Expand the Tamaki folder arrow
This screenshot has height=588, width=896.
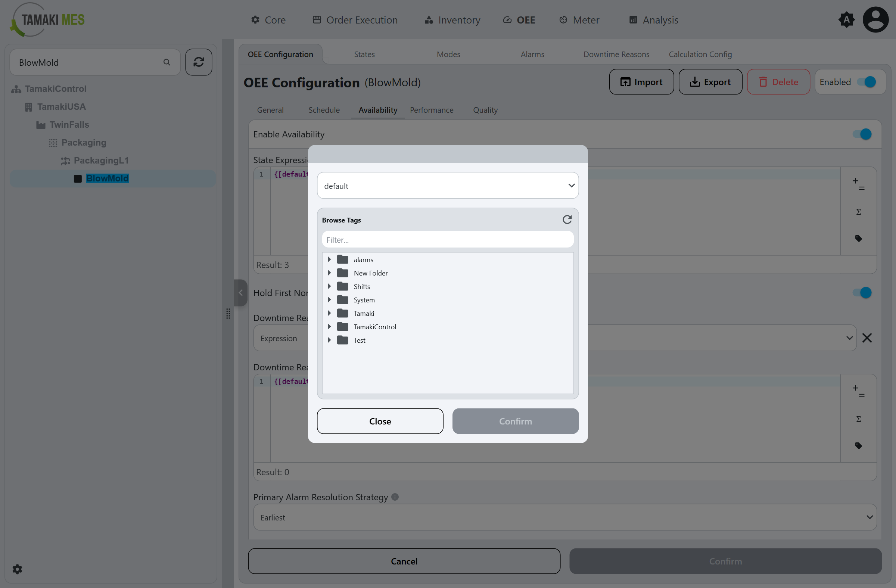click(329, 313)
